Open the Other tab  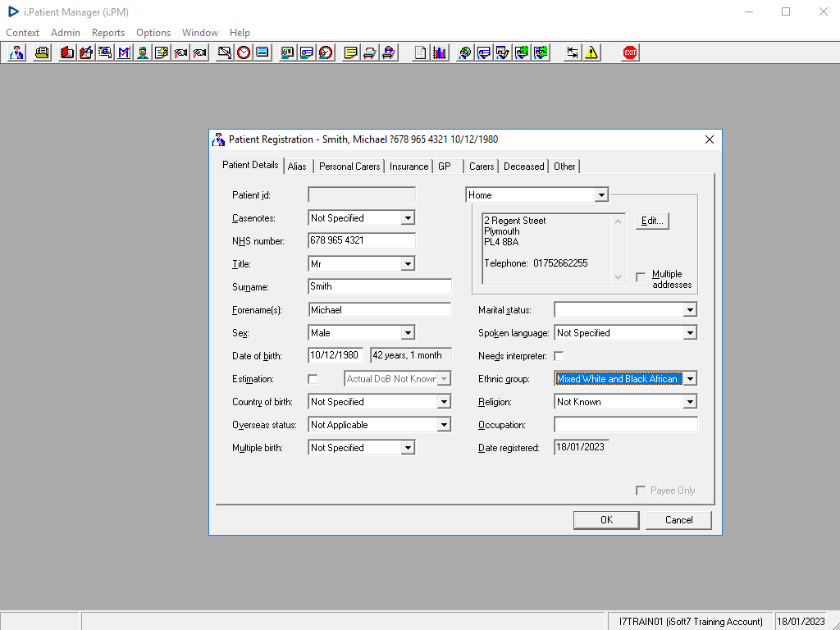point(564,167)
